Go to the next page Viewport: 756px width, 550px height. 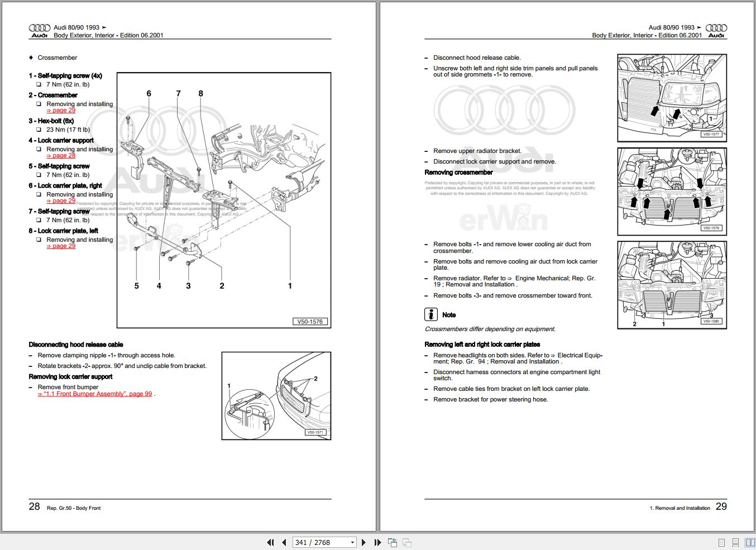pyautogui.click(x=364, y=542)
